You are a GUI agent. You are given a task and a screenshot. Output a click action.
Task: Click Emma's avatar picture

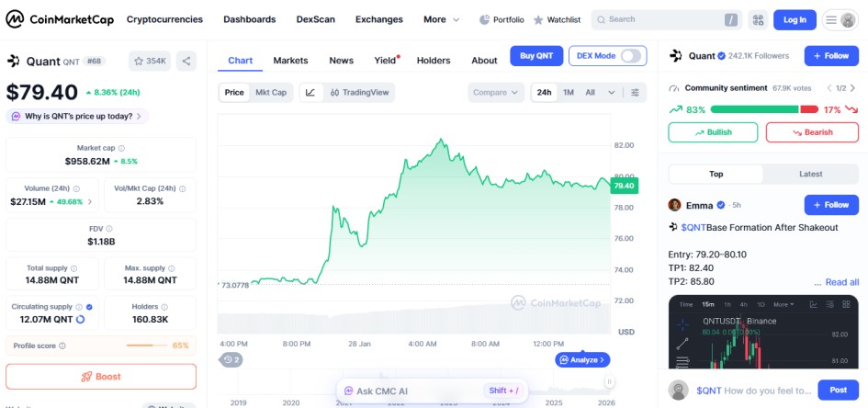(x=674, y=205)
